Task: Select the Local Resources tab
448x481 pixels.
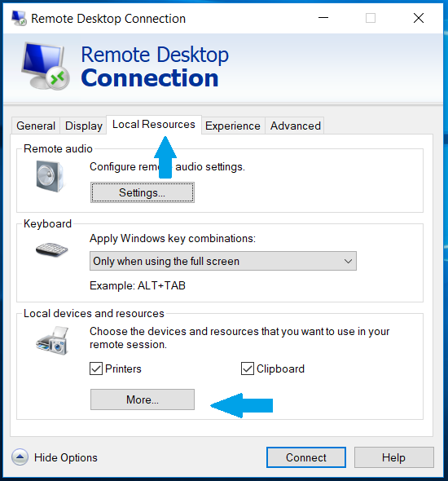Action: tap(154, 124)
